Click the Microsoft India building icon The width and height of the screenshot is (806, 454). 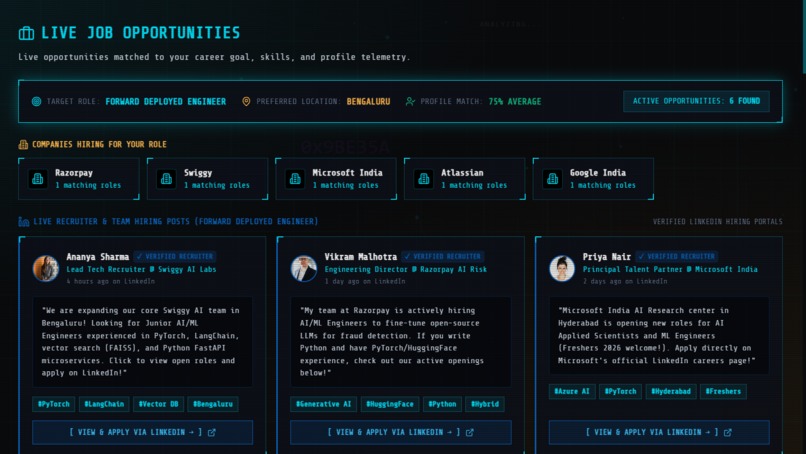tap(295, 179)
